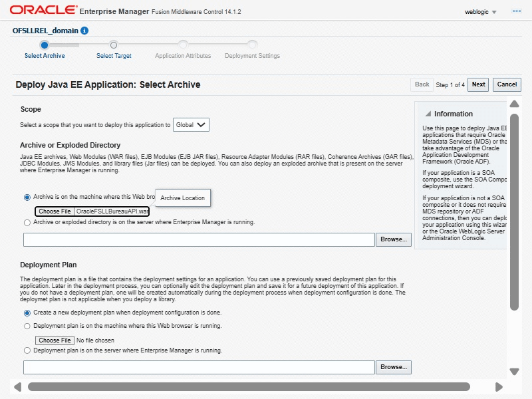Select deployment plan on server radio

coord(27,350)
